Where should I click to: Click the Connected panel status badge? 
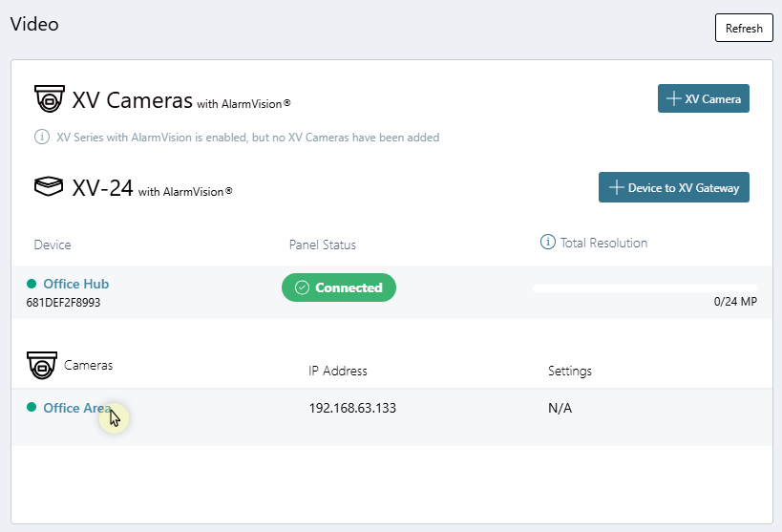pyautogui.click(x=338, y=287)
